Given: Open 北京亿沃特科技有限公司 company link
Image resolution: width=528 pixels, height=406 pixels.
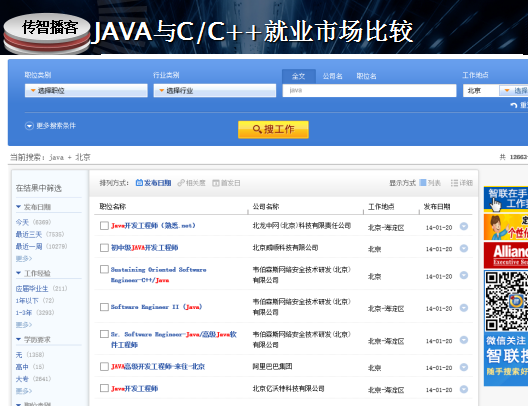Looking at the screenshot, I should (288, 388).
